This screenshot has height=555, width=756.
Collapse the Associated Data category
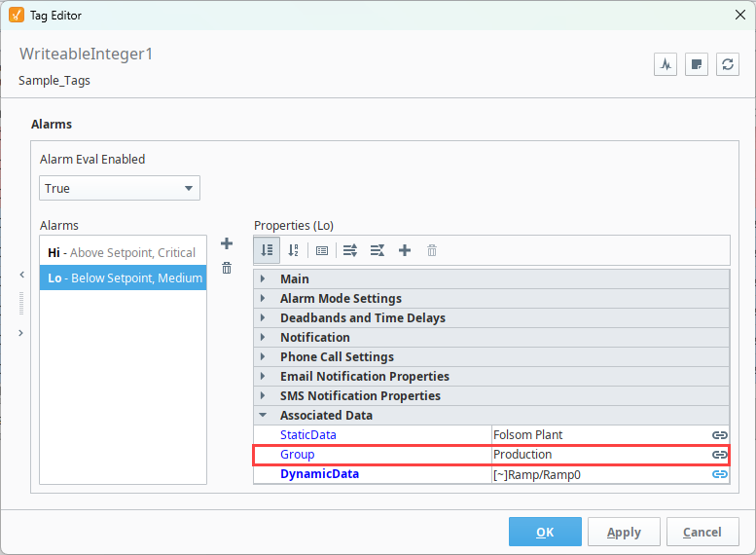263,415
